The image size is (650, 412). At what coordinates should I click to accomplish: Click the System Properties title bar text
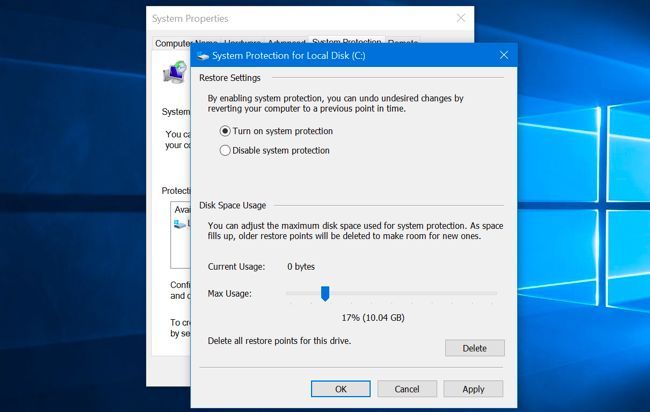pyautogui.click(x=190, y=19)
